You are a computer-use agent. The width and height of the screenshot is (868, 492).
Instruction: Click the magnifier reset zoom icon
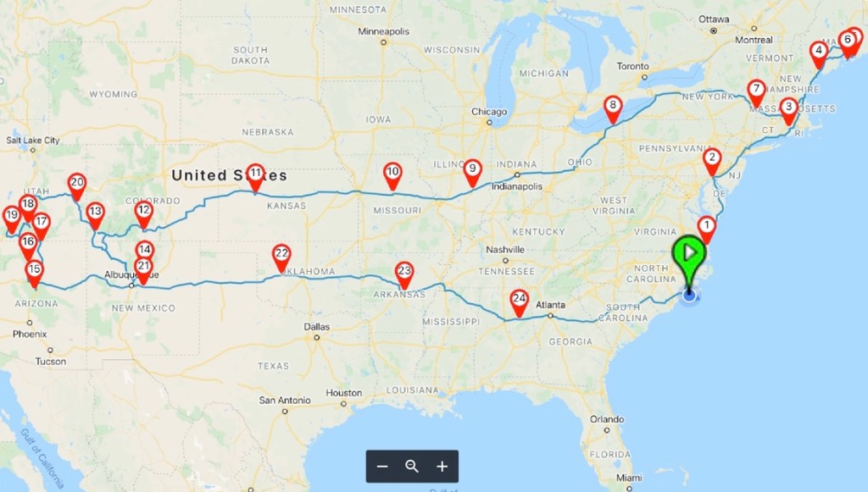pos(412,467)
